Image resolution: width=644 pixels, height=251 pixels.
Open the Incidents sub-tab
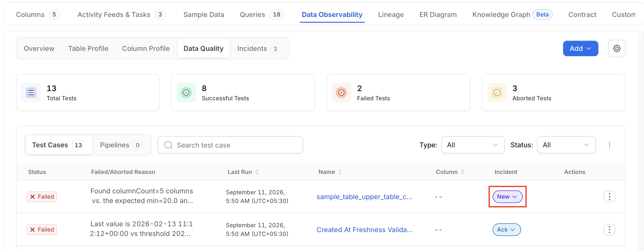(x=258, y=48)
